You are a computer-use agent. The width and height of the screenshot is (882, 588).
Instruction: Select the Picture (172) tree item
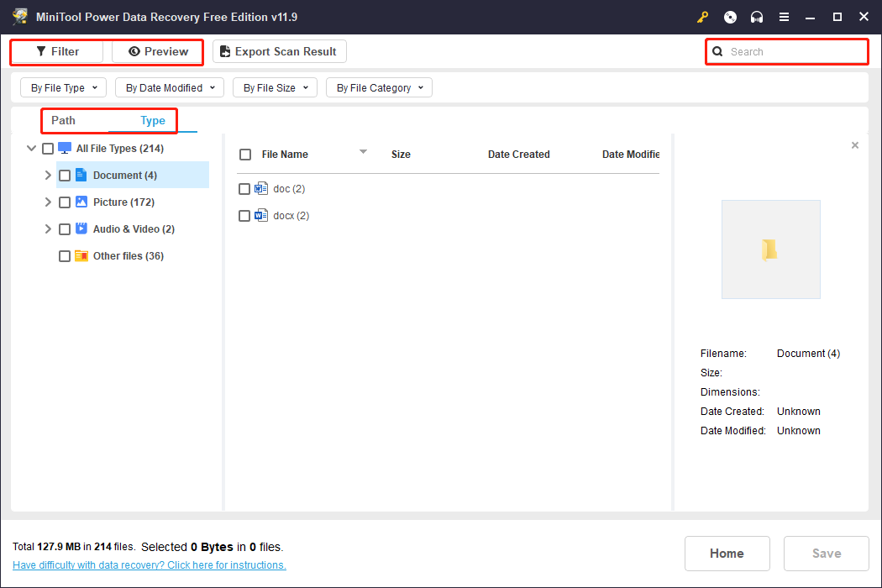coord(123,202)
